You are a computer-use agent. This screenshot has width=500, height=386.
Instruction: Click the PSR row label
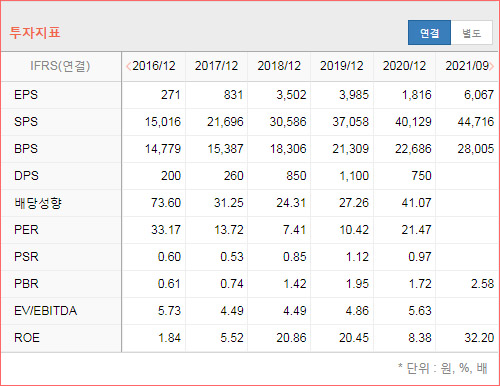26,257
